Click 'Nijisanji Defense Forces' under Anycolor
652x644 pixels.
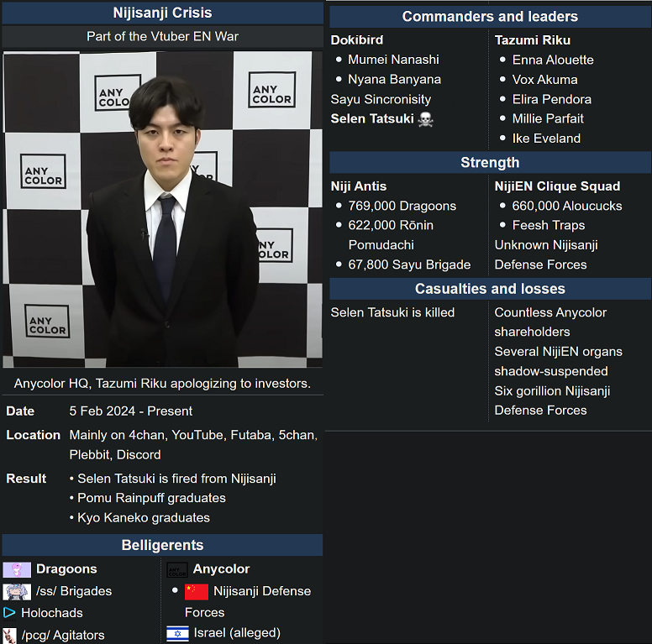pos(248,602)
